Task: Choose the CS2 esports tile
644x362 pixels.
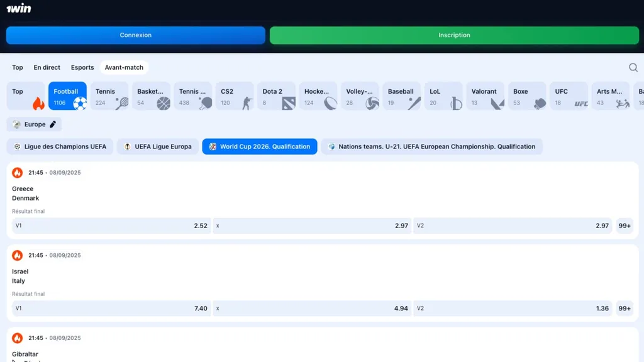Action: (234, 96)
